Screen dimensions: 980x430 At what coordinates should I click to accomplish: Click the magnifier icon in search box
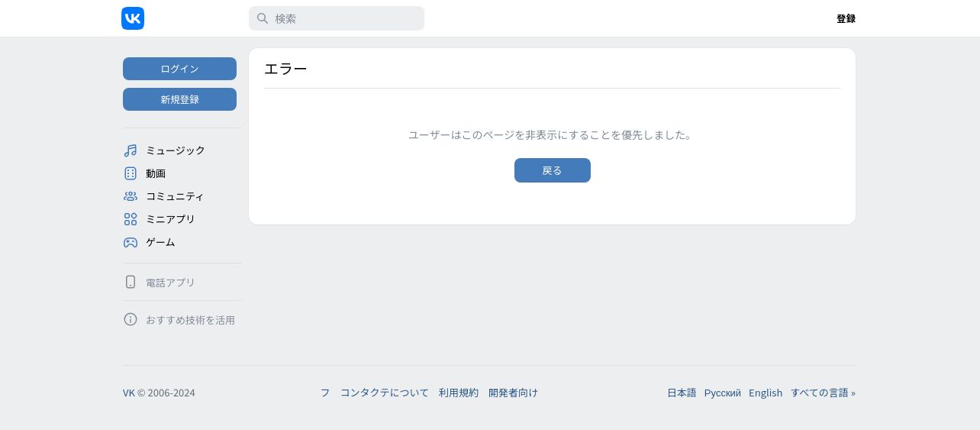[x=263, y=18]
